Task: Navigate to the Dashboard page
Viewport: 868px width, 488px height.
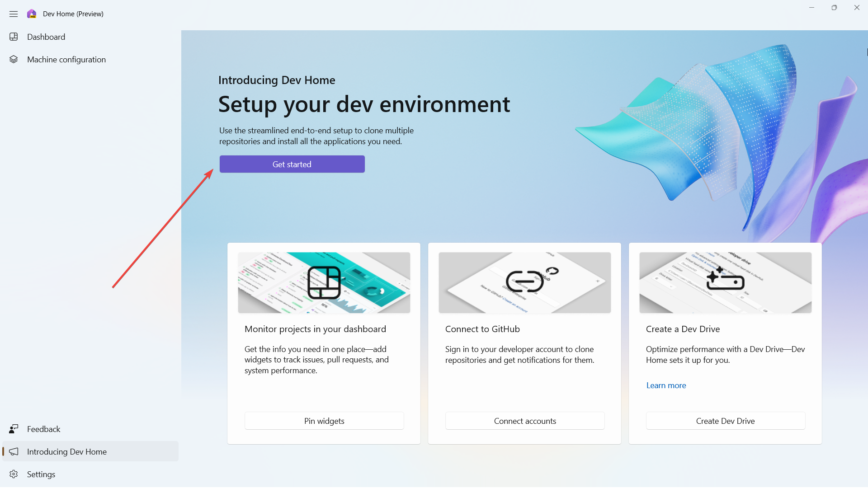Action: coord(46,36)
